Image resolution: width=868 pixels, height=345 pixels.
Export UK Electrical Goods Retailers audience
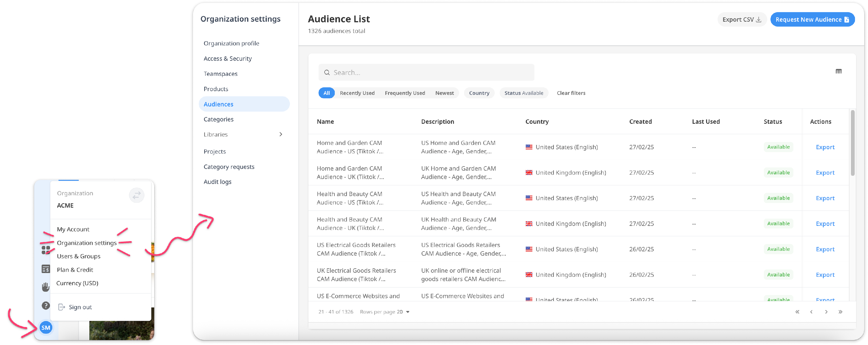click(x=825, y=275)
